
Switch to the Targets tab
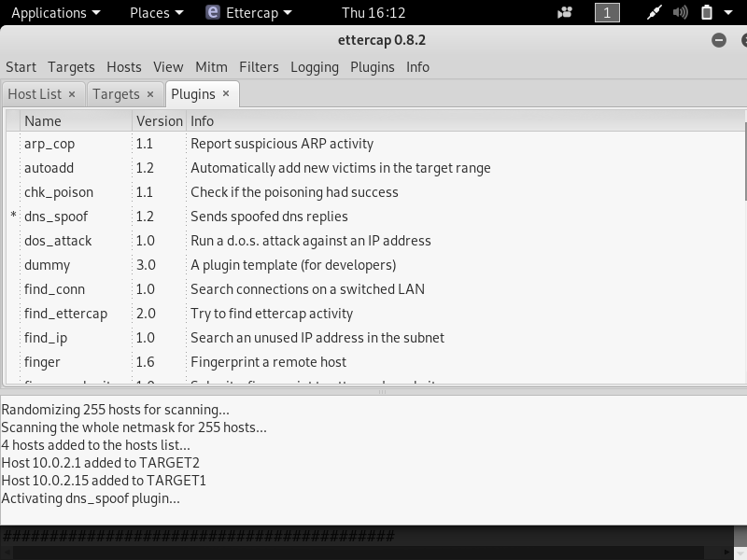pos(116,94)
